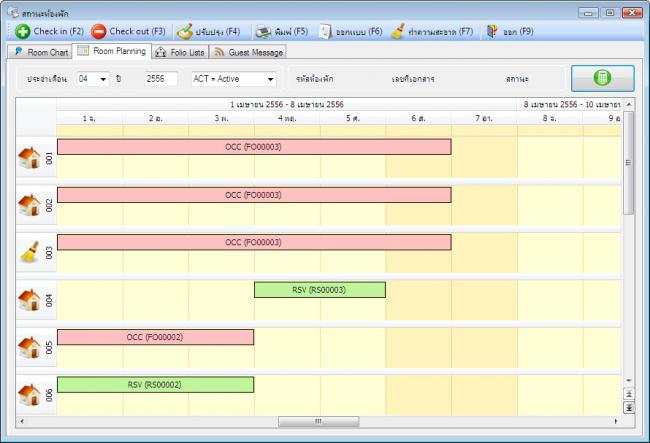Click the room 006 row label

tap(49, 395)
